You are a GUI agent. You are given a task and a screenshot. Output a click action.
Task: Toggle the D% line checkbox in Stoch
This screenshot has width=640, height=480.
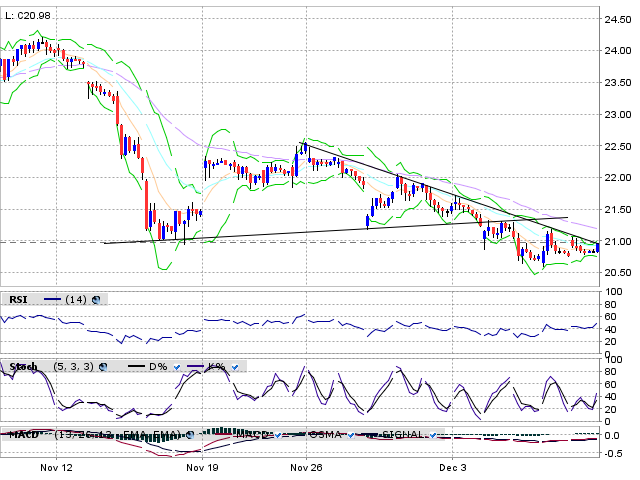(177, 367)
